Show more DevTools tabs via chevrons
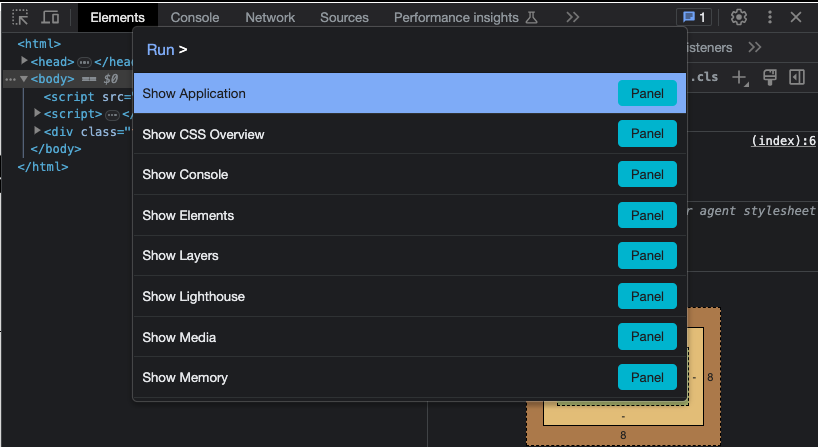 point(572,17)
